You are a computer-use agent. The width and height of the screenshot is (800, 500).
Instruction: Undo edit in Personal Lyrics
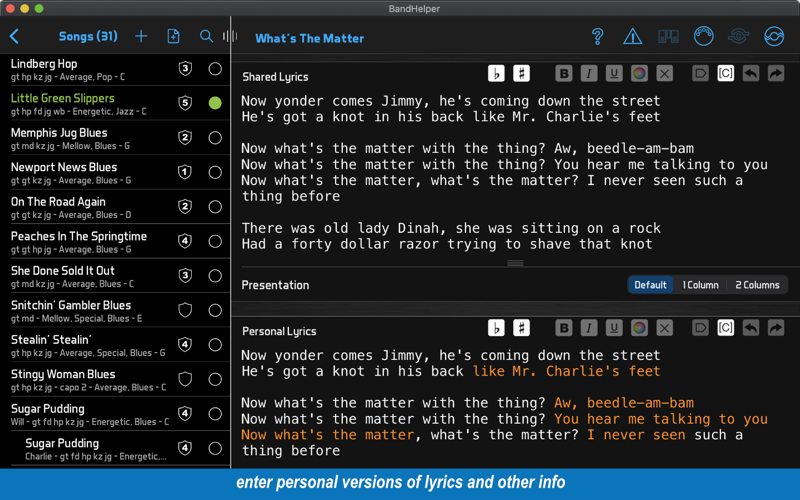tap(751, 328)
